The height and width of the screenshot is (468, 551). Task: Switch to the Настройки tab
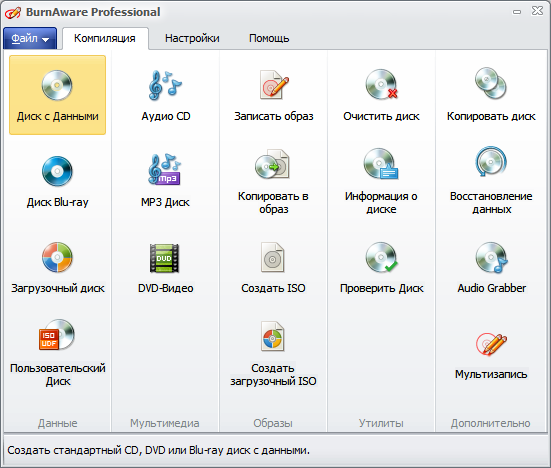[x=192, y=38]
